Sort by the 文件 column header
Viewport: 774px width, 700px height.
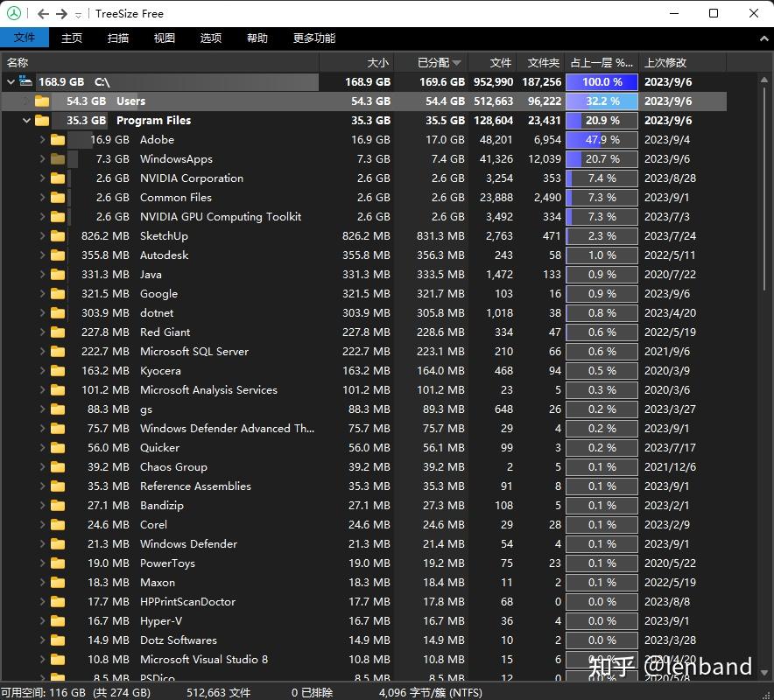[x=492, y=63]
